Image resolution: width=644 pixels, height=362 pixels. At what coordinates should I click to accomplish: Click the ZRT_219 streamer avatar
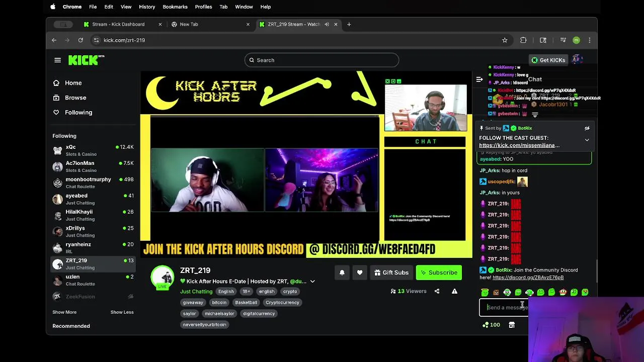coord(163,277)
